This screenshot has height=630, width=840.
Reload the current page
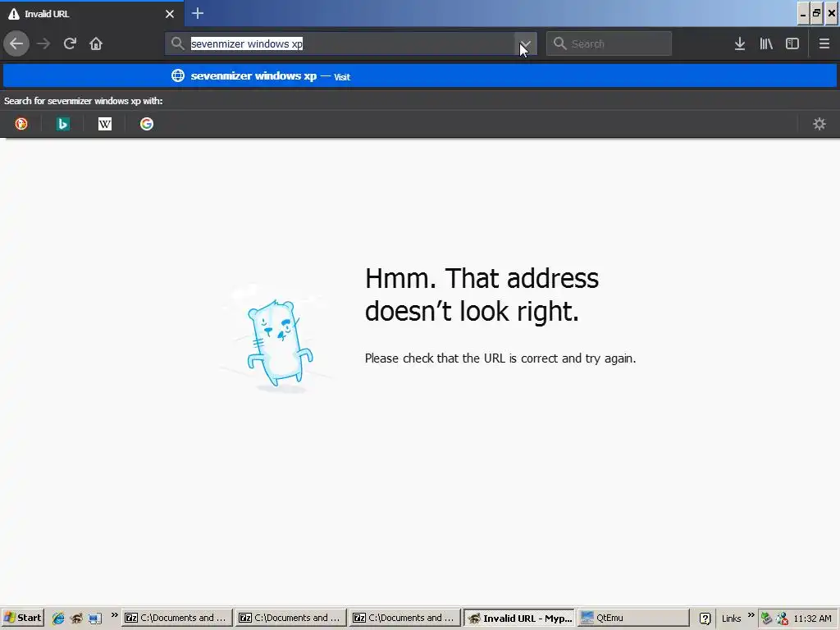tap(70, 43)
